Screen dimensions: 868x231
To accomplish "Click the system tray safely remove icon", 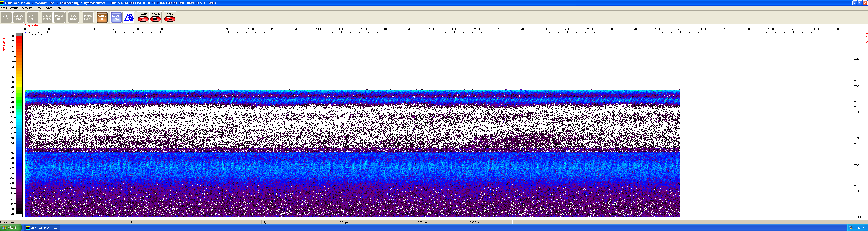I will coord(851,228).
